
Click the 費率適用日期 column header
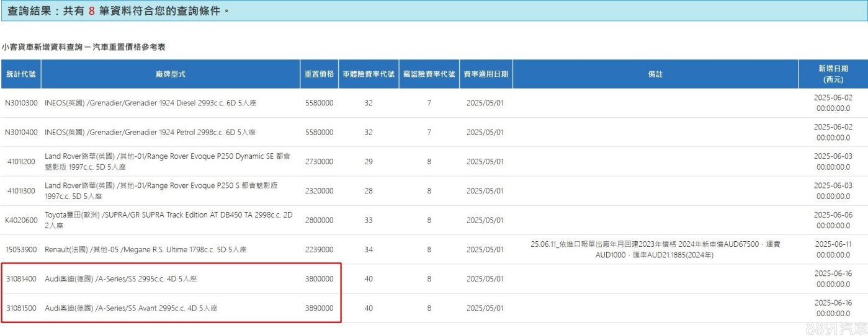pyautogui.click(x=486, y=74)
